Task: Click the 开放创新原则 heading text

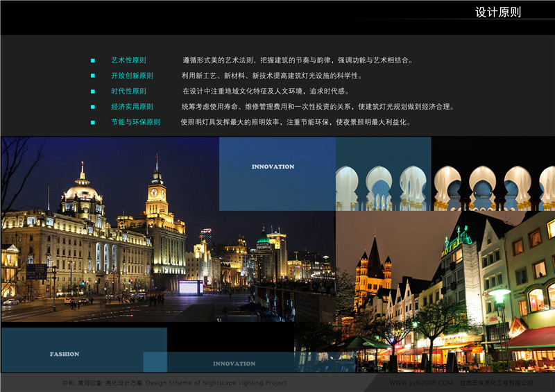Action: point(132,76)
